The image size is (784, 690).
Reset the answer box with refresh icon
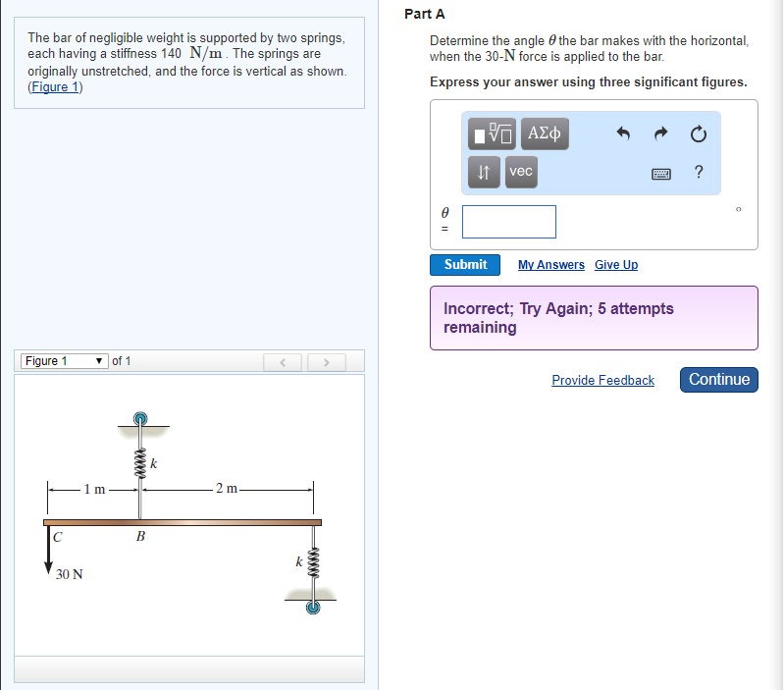coord(699,134)
